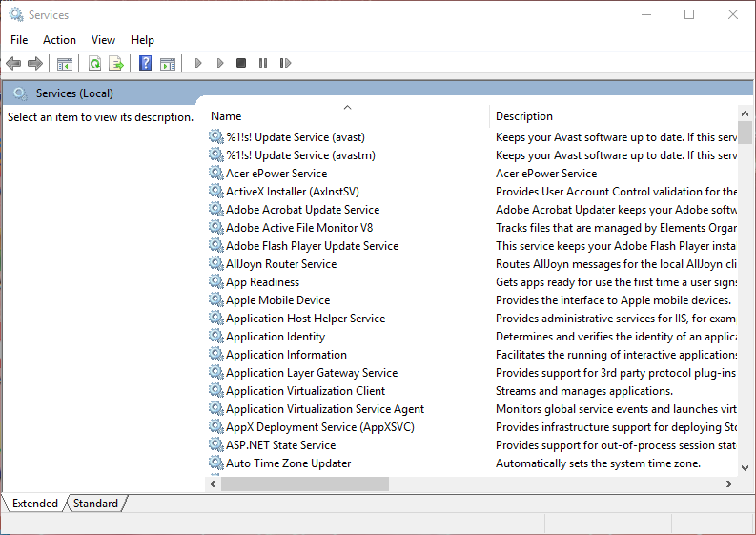
Task: Click gear icon of Application Identity
Action: coord(216,336)
